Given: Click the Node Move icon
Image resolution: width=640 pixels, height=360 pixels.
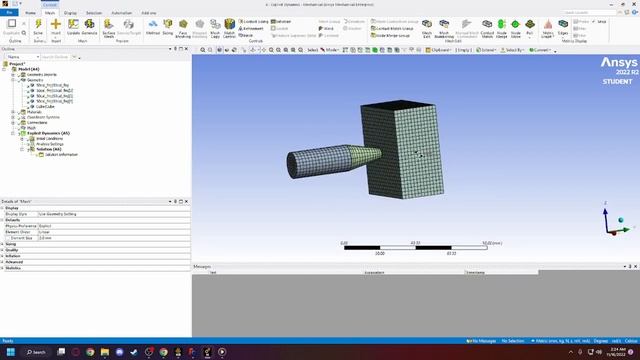Looking at the screenshot, I should tap(516, 24).
